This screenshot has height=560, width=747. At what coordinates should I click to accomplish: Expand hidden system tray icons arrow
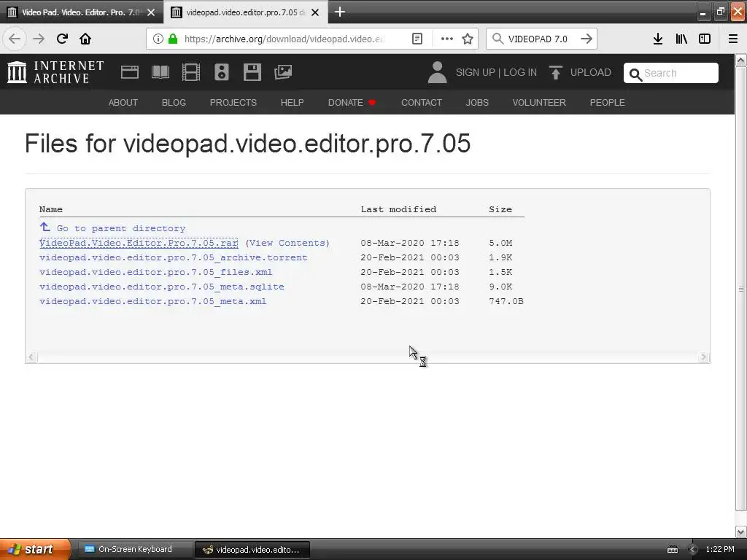click(693, 550)
